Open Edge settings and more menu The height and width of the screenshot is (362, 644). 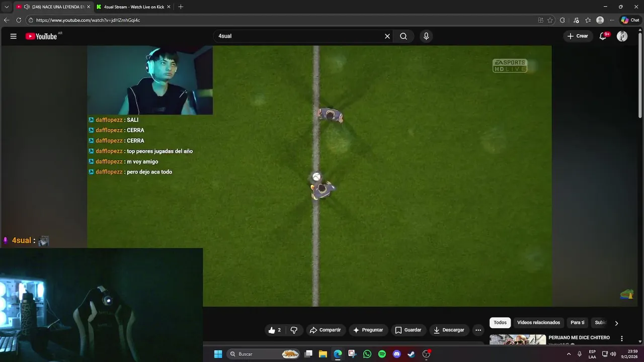[612, 20]
